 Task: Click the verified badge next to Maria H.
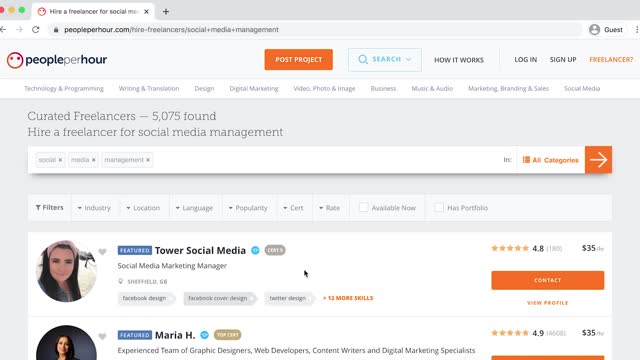(x=204, y=335)
